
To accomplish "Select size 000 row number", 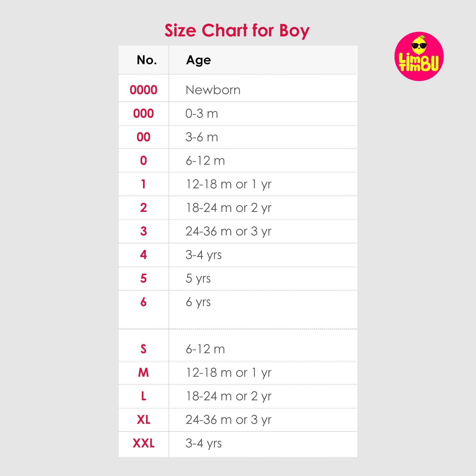I will [144, 114].
